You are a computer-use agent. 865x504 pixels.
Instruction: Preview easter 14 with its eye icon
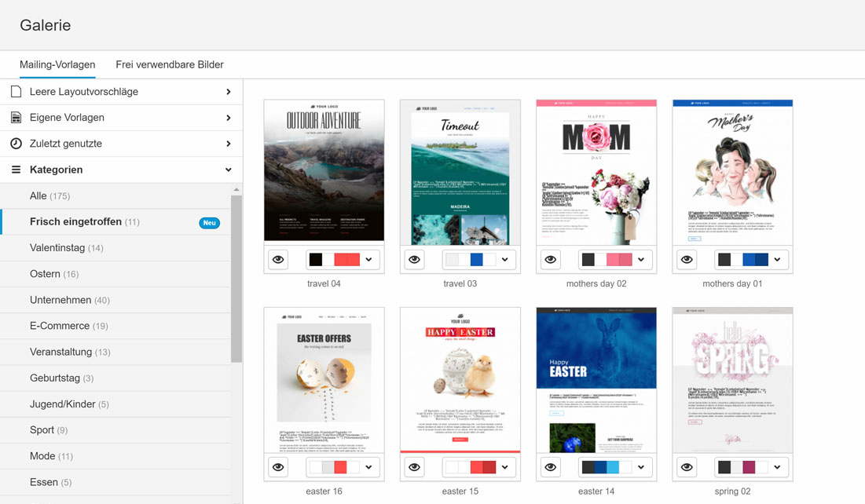[551, 467]
